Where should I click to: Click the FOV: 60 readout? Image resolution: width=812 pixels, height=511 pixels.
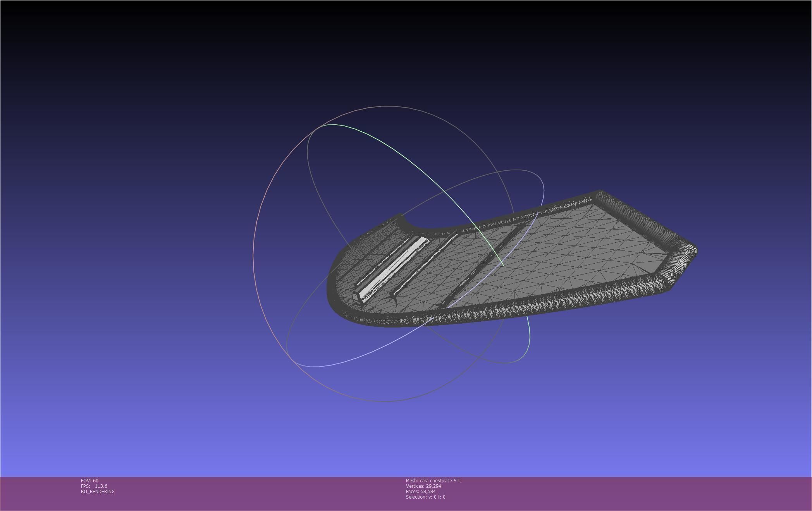(x=89, y=480)
